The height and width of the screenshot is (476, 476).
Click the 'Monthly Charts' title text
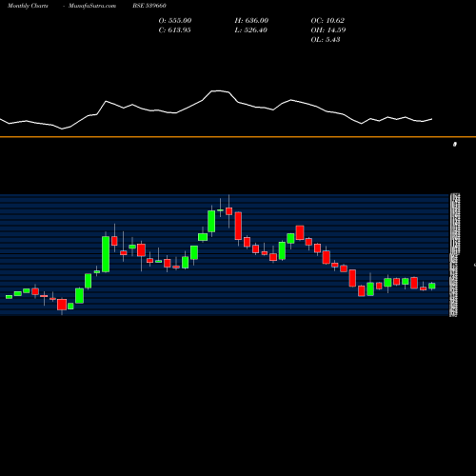(28, 6)
